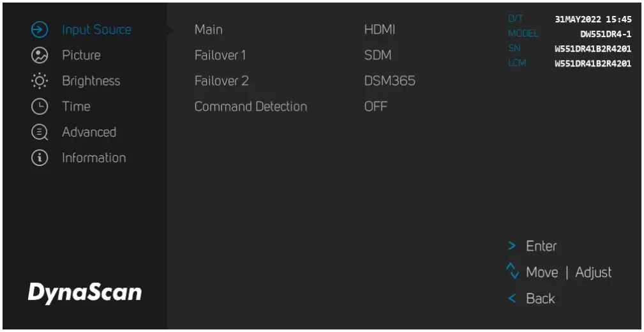Click the Advanced settings icon
Viewport: 644px width, 332px height.
40,132
